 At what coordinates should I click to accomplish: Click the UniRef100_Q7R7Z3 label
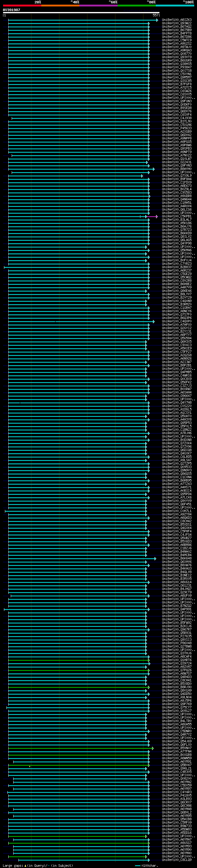177,230
